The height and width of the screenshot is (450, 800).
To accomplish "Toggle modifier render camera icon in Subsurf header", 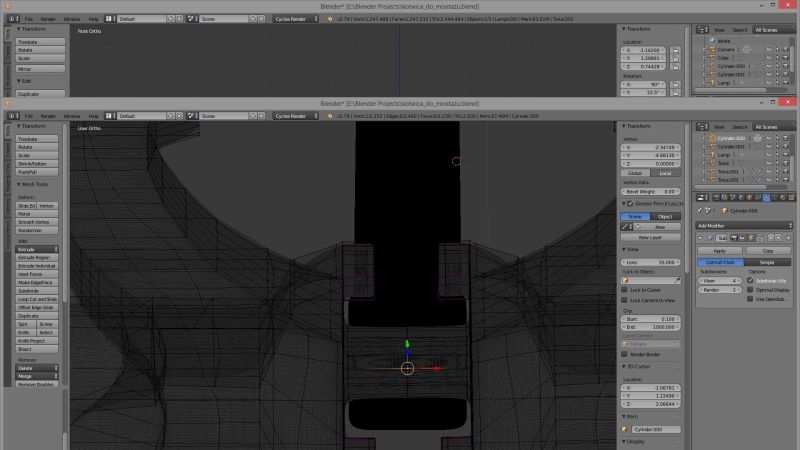I will click(734, 238).
